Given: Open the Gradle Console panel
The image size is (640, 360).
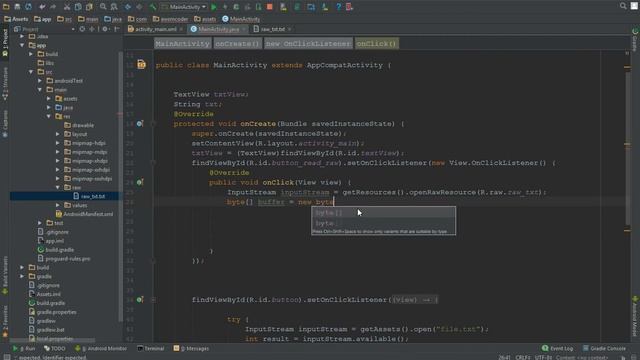Looking at the screenshot, I should (x=604, y=348).
